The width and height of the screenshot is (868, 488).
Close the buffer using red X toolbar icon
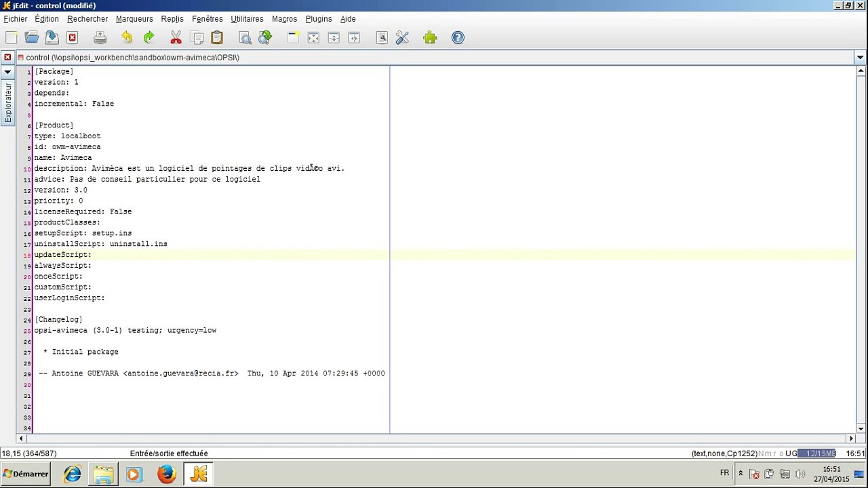[x=73, y=38]
